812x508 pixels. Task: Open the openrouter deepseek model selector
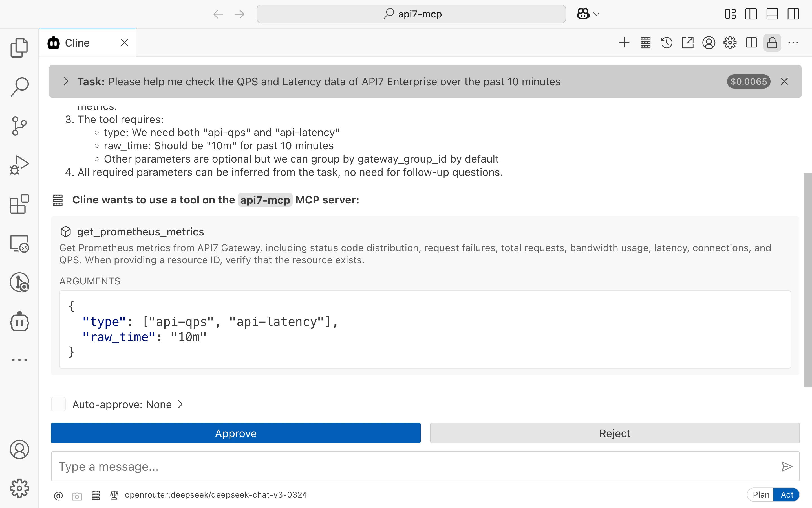pyautogui.click(x=216, y=495)
